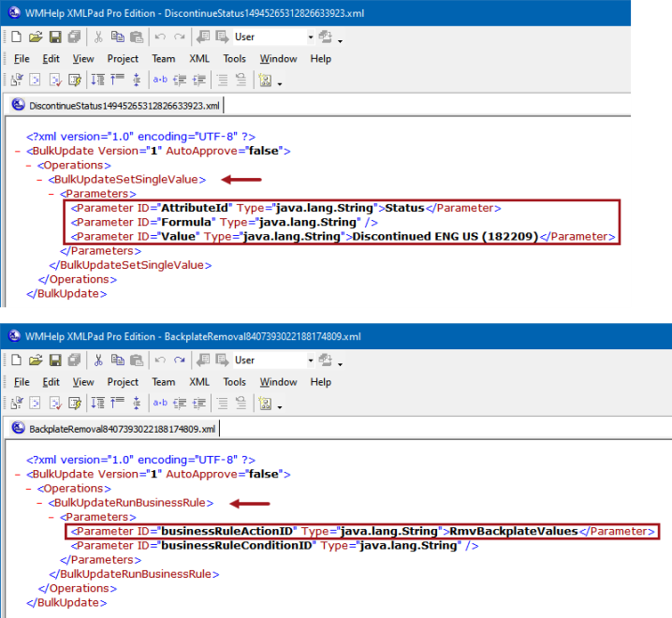Click navigate-back page icon in DiscontinueStatus window

(203, 37)
